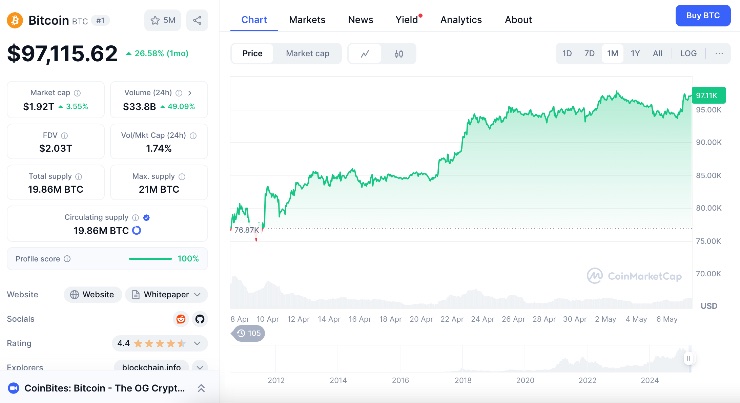Open the Reddit social link icon
Viewport: 740px width, 403px height.
(181, 319)
